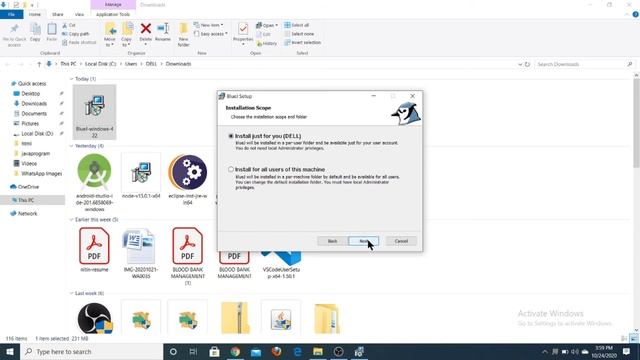
Task: Click Next in BlueJ Setup
Action: [363, 241]
